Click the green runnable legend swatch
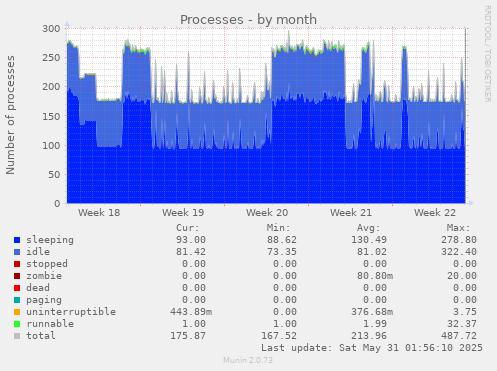Viewport: 497px width, 371px height. pos(17,324)
